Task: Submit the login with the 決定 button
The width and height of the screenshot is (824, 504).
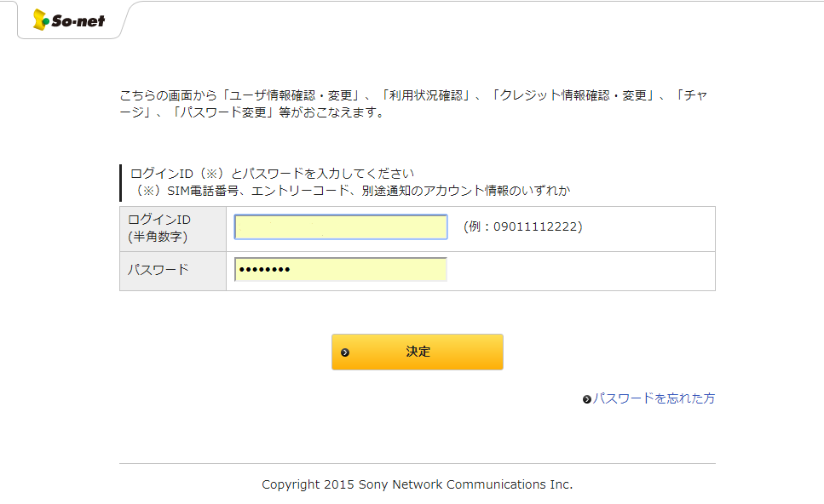Action: 418,352
